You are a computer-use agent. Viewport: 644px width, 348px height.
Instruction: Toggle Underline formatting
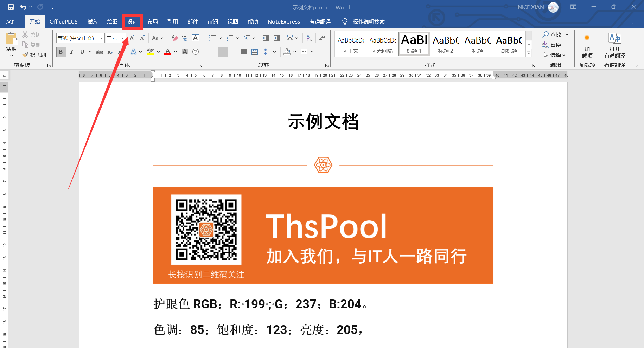click(82, 52)
